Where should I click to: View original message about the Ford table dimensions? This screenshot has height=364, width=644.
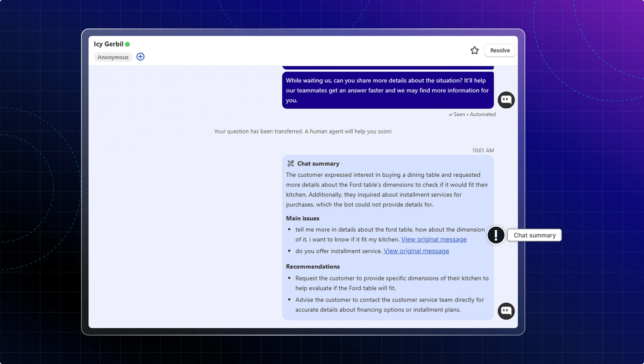[434, 239]
